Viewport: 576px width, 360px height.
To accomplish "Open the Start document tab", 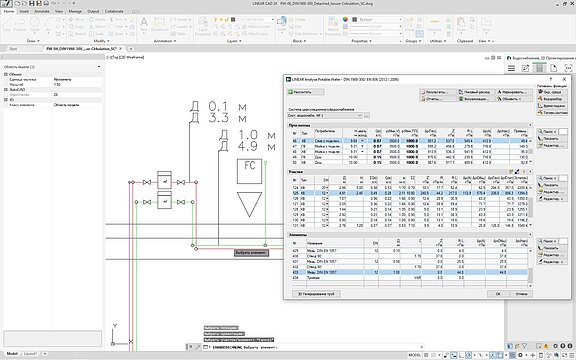I will pyautogui.click(x=13, y=48).
